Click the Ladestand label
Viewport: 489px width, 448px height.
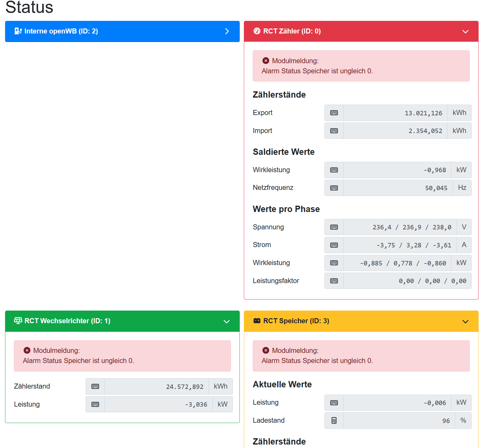tap(269, 421)
